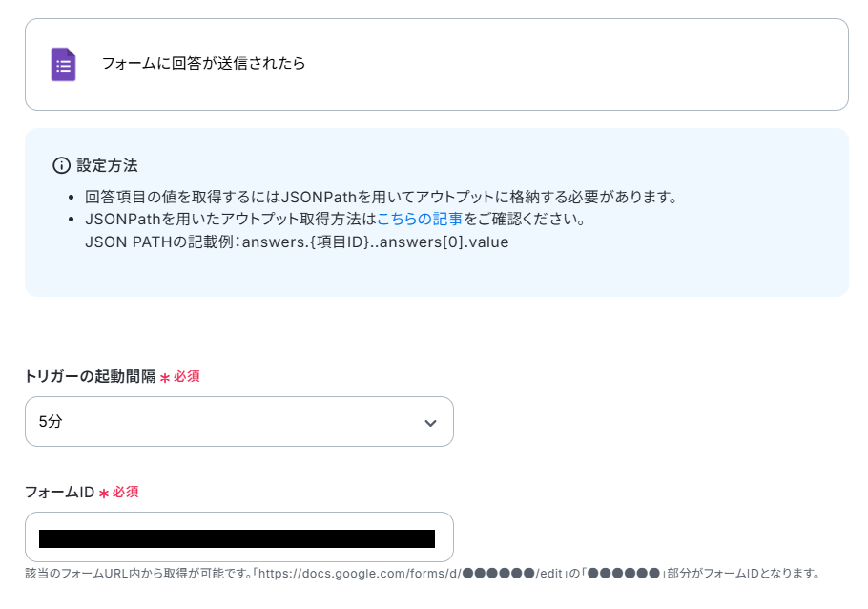Click the 部分がフォームIDとなります hint ending
868x609 pixels.
coord(743,573)
